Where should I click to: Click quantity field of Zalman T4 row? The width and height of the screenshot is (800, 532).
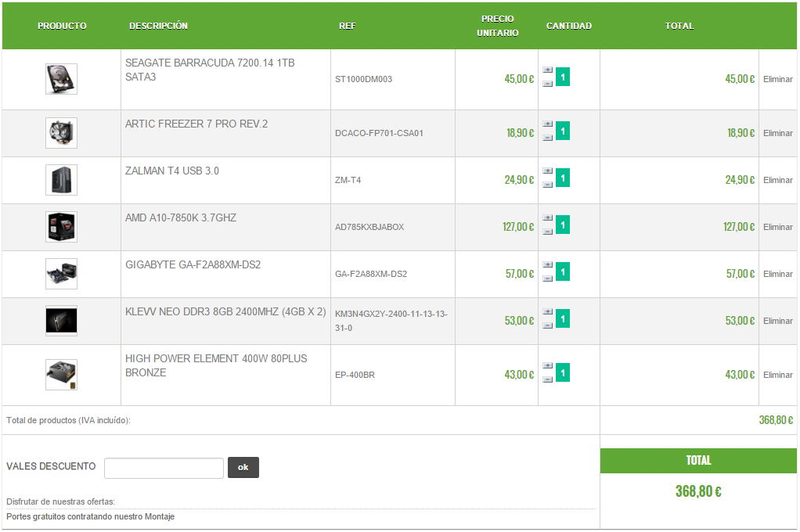pos(563,178)
